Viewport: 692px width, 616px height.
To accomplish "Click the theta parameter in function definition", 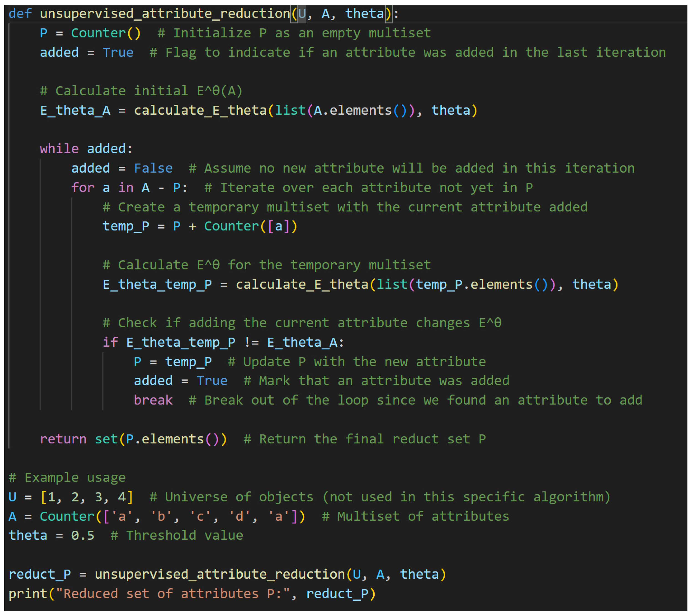I will (x=365, y=14).
